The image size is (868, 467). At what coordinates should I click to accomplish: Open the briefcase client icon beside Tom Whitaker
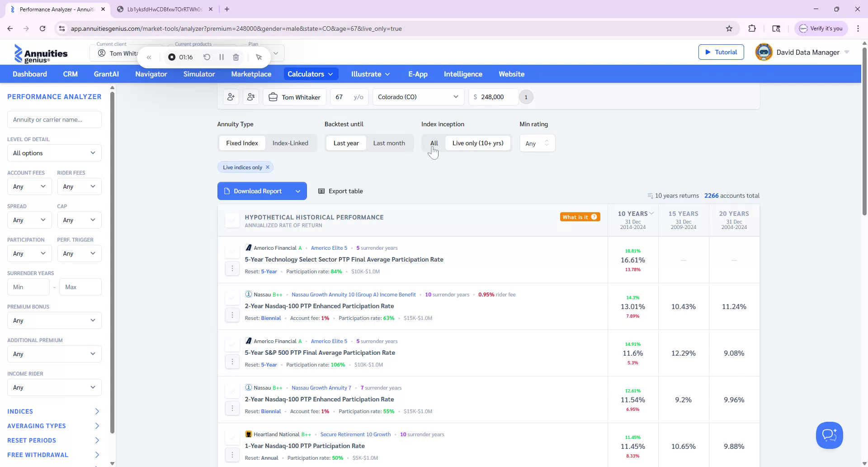[273, 97]
